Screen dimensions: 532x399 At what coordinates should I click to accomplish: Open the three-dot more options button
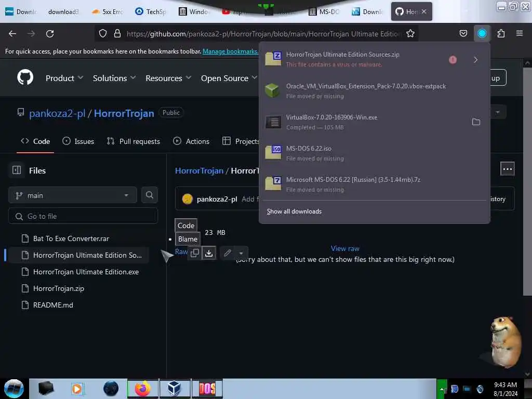point(507,169)
